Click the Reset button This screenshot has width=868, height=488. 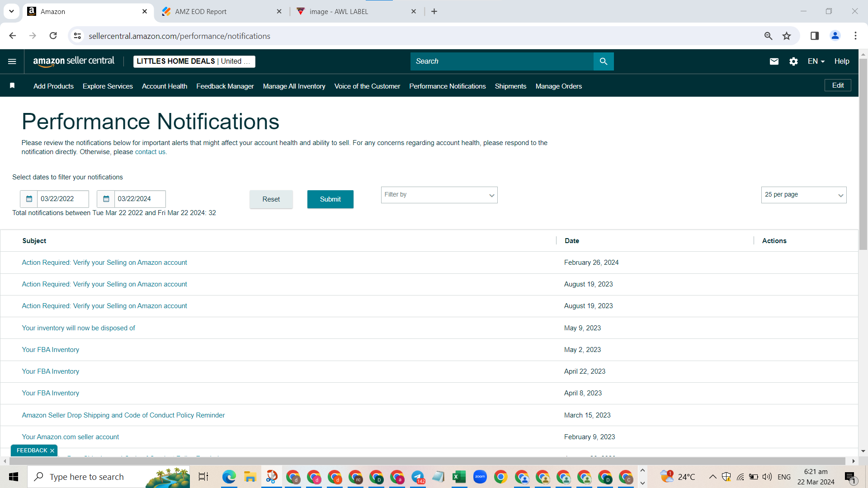pos(271,199)
